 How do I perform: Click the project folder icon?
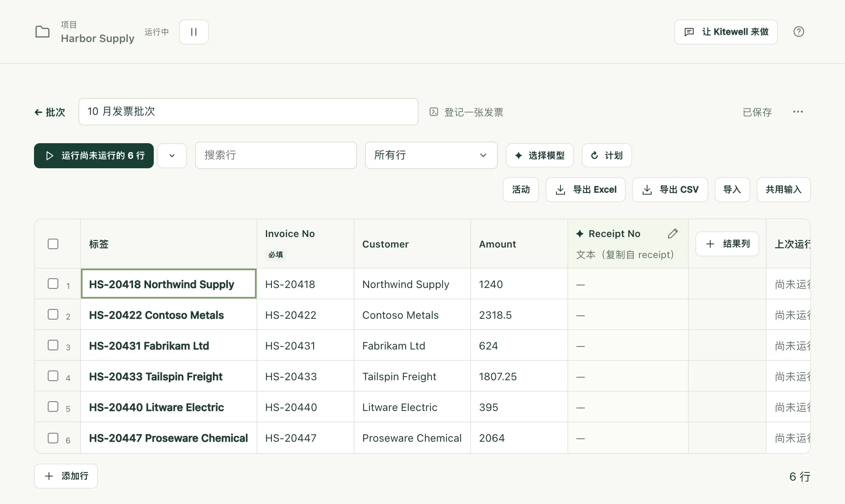(x=42, y=32)
